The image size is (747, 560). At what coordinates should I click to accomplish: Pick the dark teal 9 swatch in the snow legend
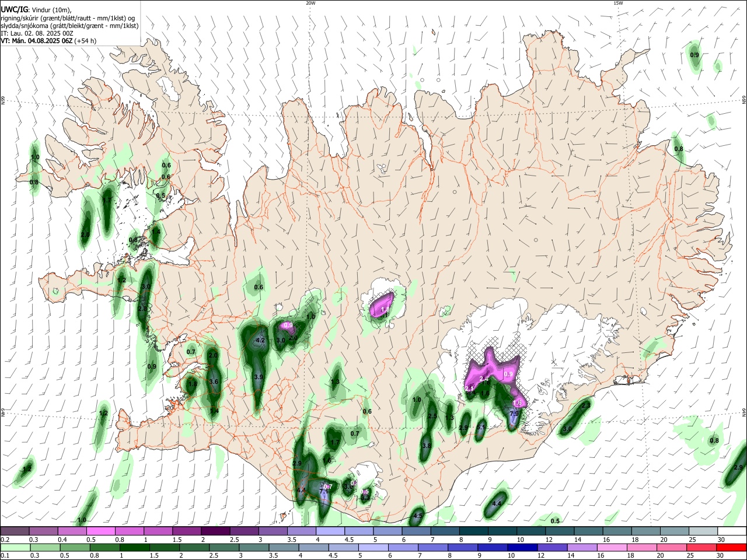coord(502,531)
